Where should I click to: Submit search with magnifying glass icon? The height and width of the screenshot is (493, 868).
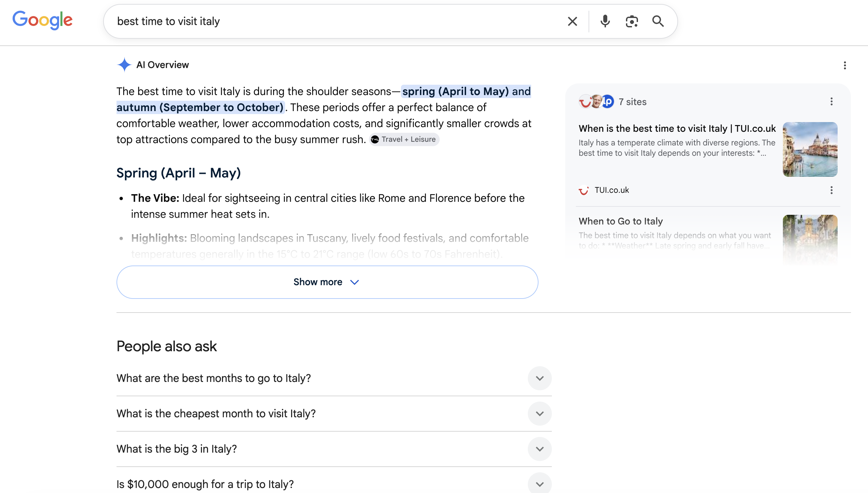point(658,21)
